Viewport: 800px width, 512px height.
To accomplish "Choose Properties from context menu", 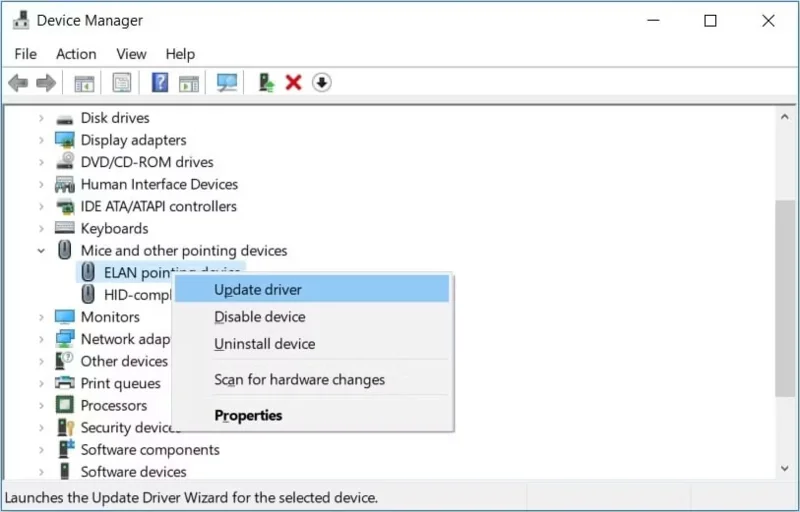I will coord(312,415).
